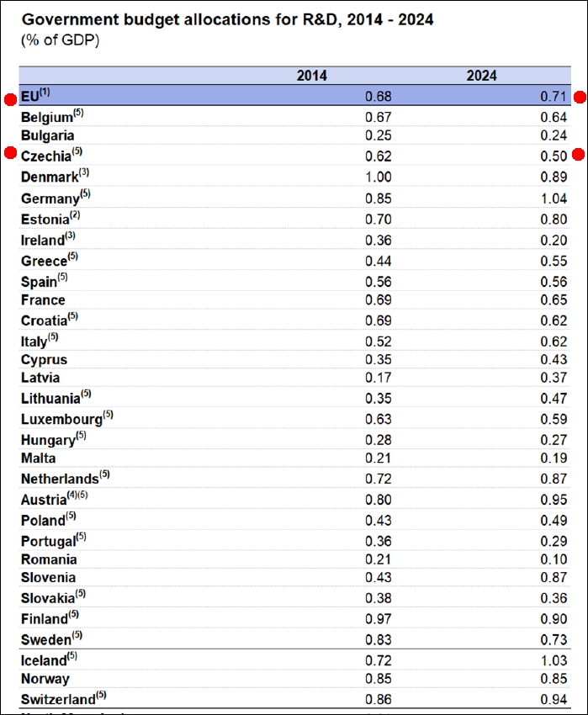This screenshot has height=715, width=588.
Task: Click the red dot left of Czechia
Action: click(10, 153)
